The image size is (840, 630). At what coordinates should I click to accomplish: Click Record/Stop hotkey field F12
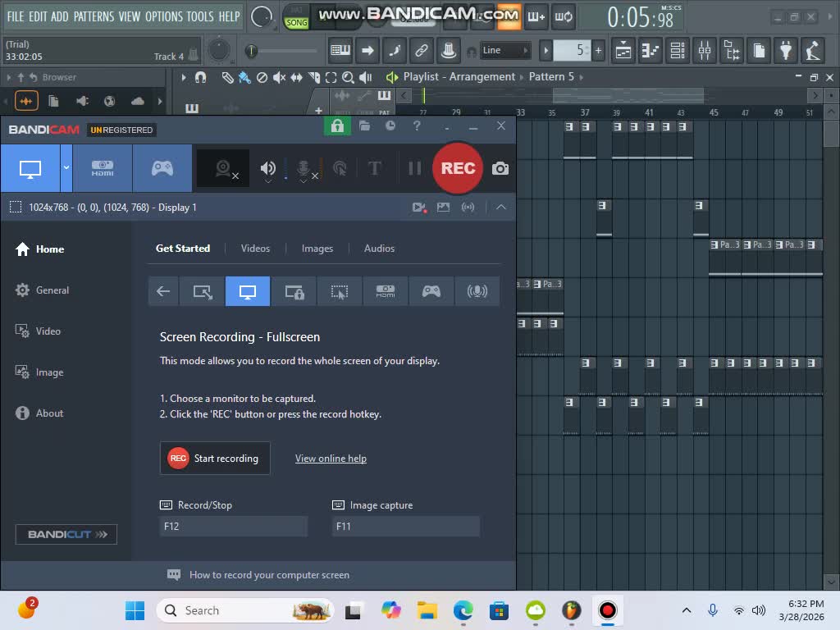[x=234, y=527]
